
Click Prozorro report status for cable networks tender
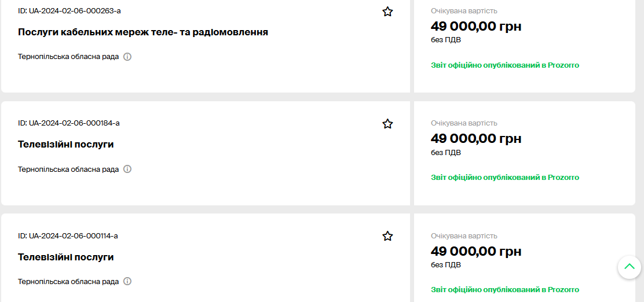coord(504,65)
